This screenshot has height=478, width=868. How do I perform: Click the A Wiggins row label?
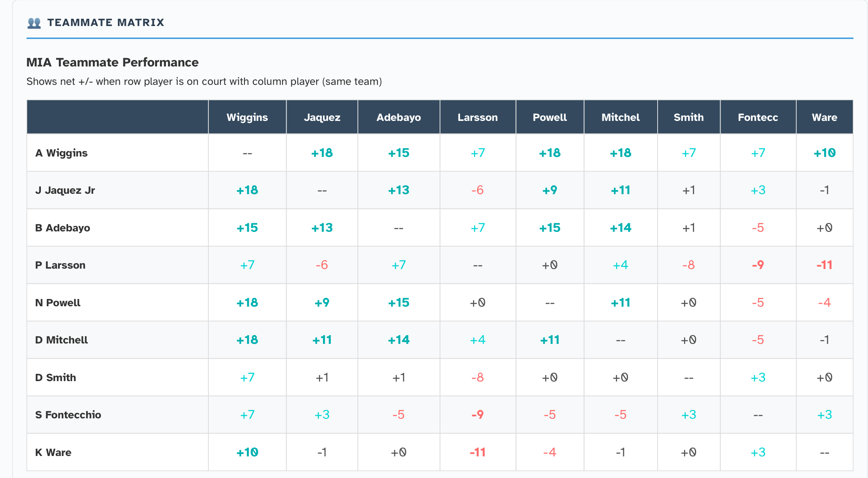click(x=61, y=153)
